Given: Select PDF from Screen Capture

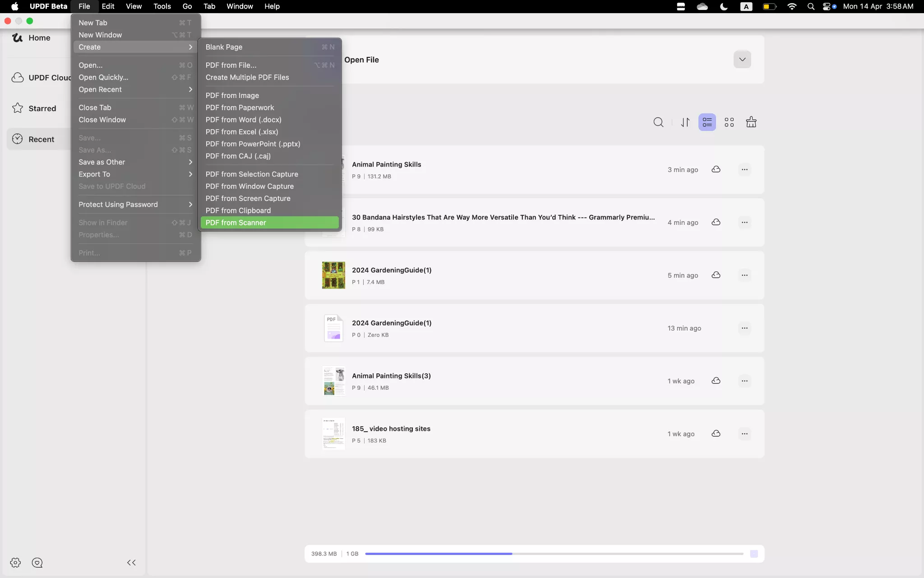Looking at the screenshot, I should (269, 198).
